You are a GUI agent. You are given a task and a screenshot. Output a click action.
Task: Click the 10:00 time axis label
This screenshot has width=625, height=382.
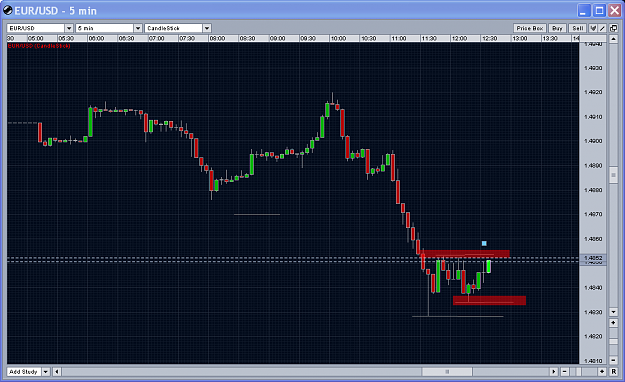tap(338, 39)
